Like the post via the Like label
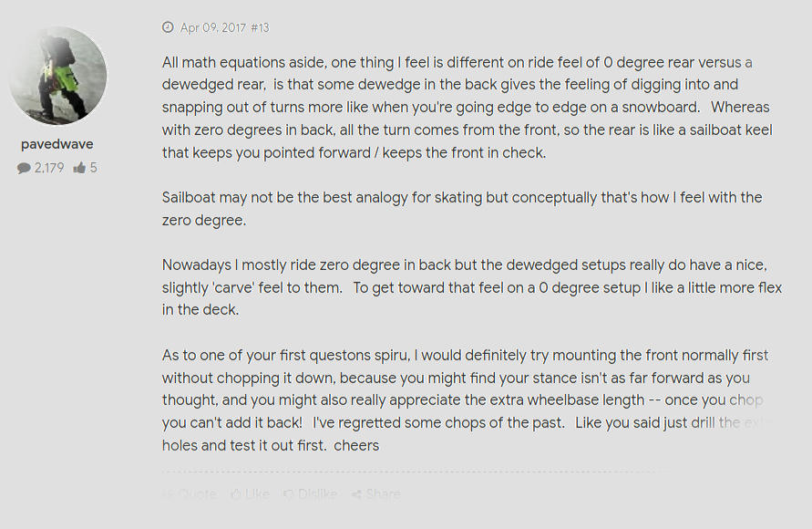Viewport: 812px width, 529px height. point(257,493)
